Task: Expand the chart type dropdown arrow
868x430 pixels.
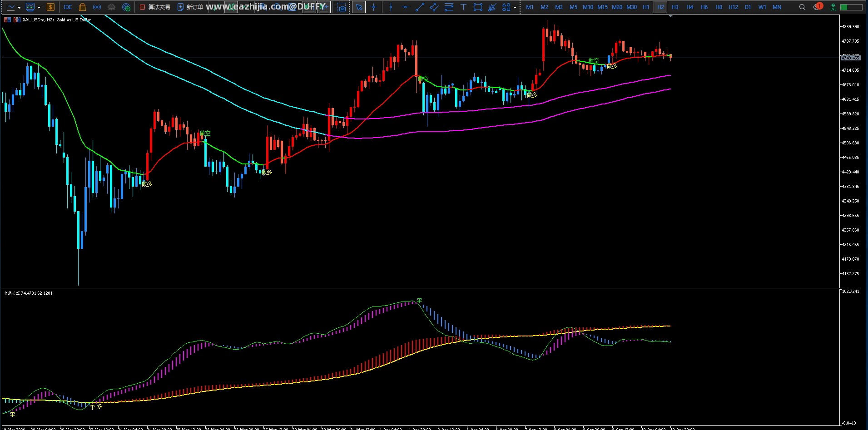Action: point(19,8)
